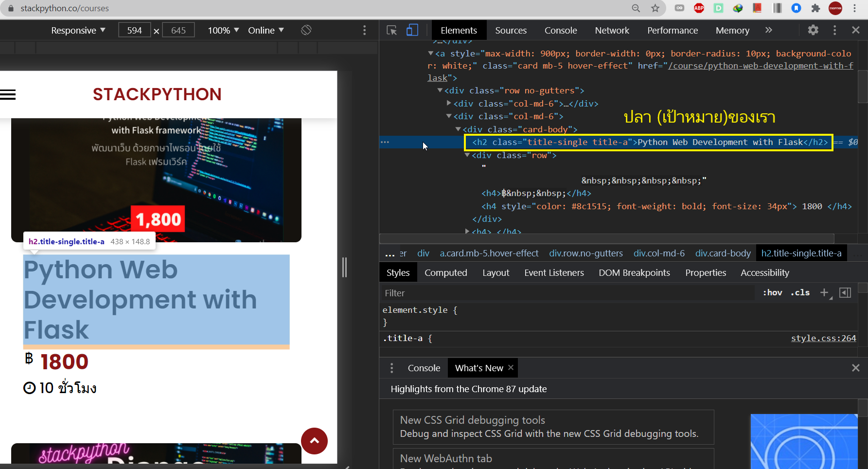Viewport: 868px width, 469px height.
Task: Bookmark this page with the star icon
Action: [x=655, y=8]
